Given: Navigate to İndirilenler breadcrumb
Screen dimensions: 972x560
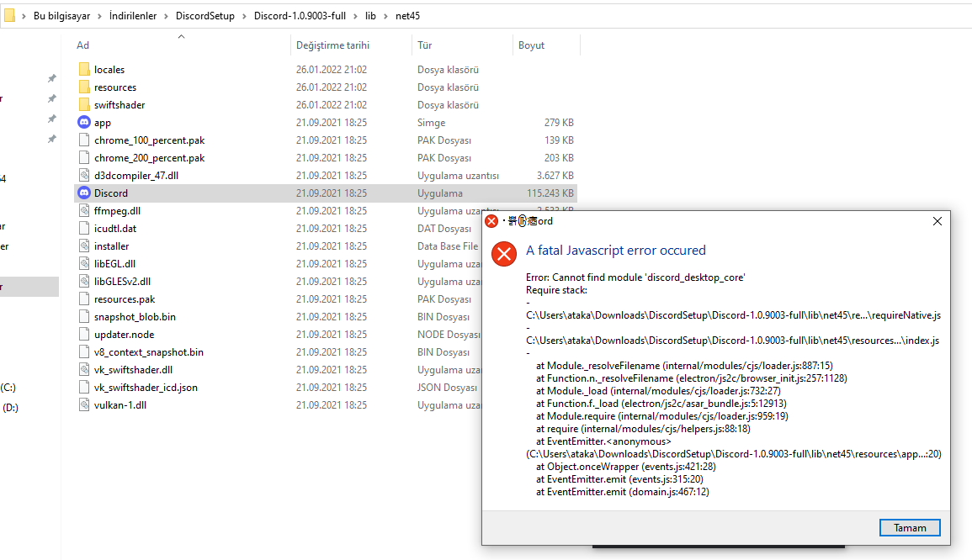Looking at the screenshot, I should coord(133,16).
